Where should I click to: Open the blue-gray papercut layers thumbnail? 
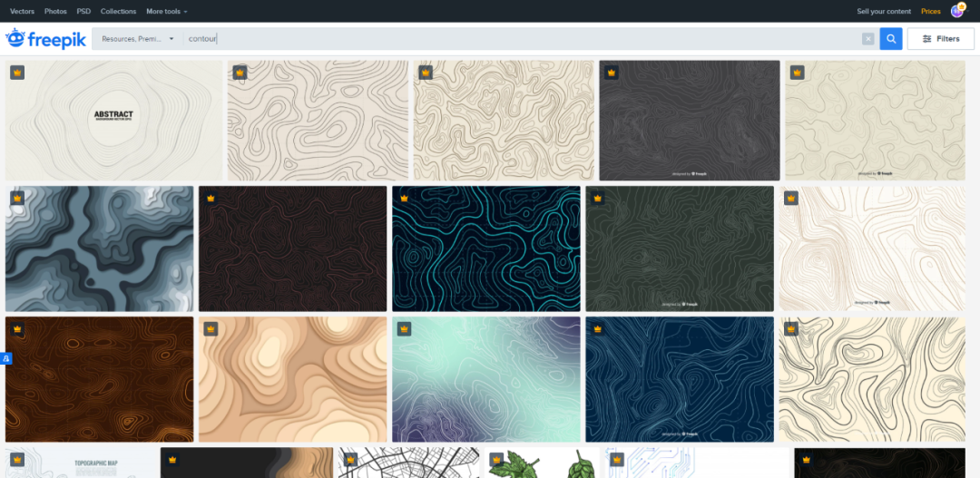pos(100,249)
